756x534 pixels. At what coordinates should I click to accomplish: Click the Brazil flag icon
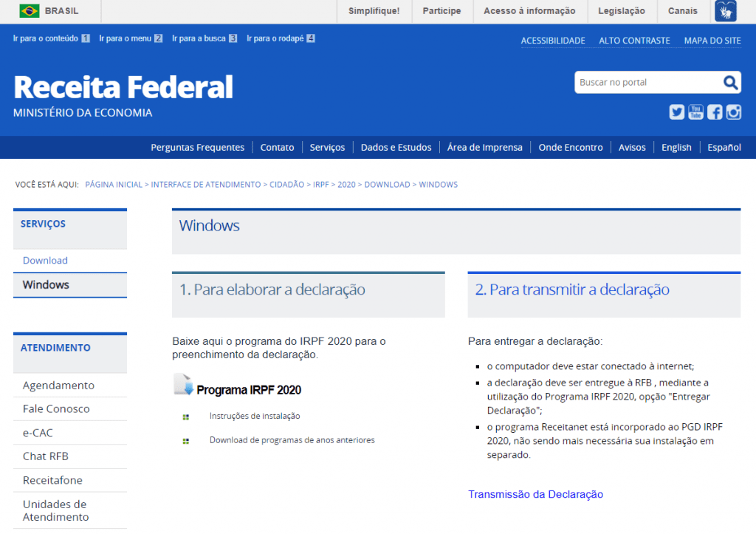click(30, 10)
